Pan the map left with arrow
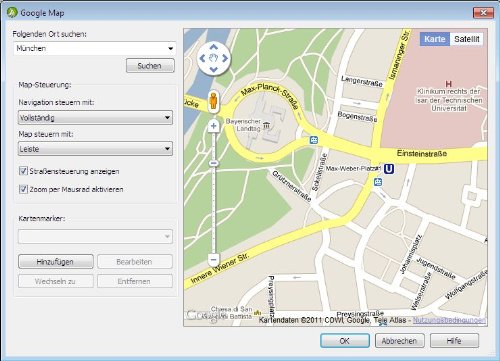The image size is (500, 361). (202, 58)
